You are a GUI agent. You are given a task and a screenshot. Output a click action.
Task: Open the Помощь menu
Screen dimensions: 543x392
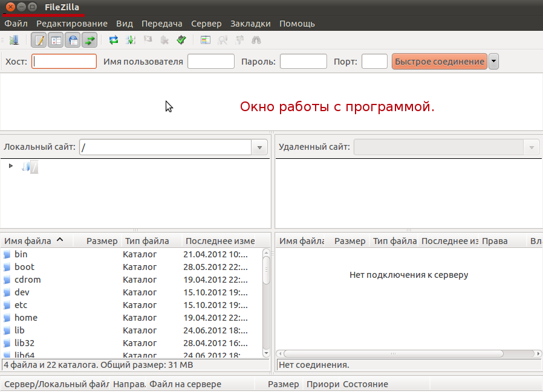297,24
